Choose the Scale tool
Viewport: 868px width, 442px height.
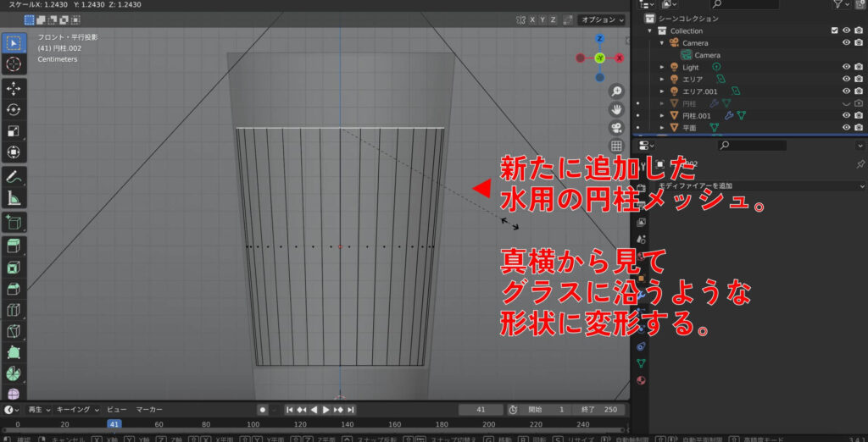coord(14,131)
